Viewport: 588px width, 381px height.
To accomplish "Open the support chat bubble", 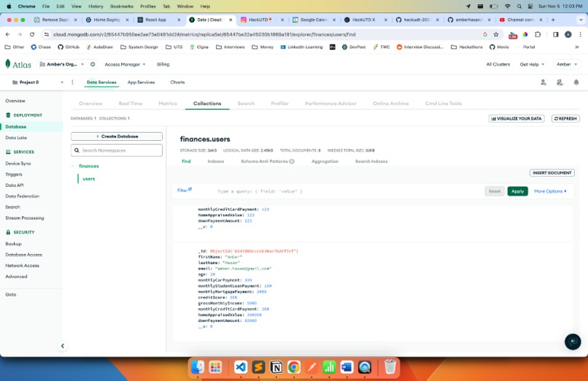I will coord(573,342).
